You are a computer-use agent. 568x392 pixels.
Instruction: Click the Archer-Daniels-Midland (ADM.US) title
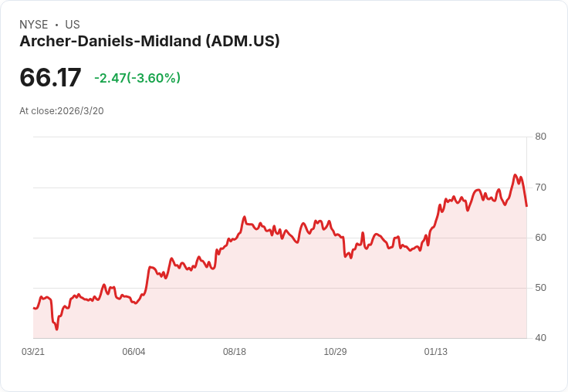(150, 41)
